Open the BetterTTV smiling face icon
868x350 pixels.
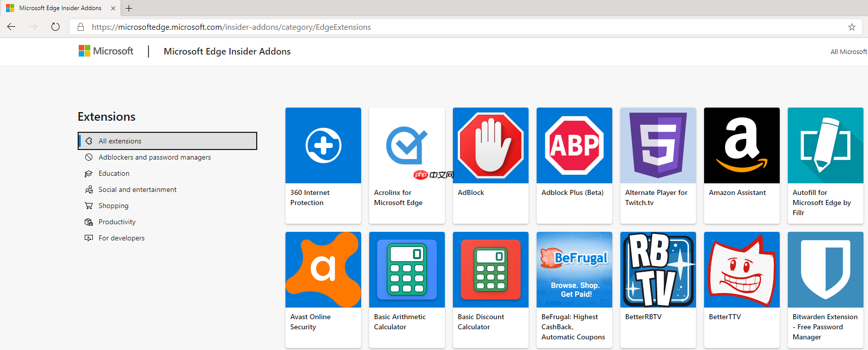[x=742, y=270]
